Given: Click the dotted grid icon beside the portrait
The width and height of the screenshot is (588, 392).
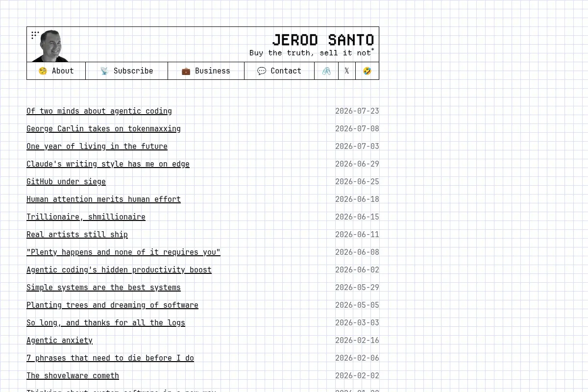Looking at the screenshot, I should pyautogui.click(x=35, y=35).
